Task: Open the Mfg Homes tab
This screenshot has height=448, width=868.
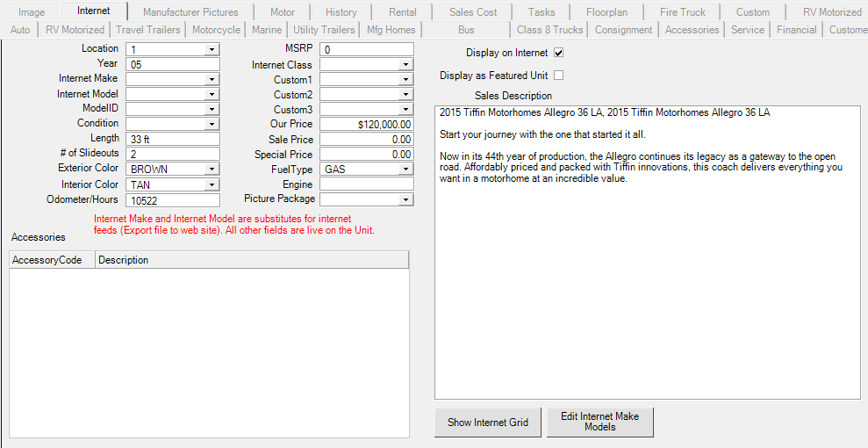Action: tap(391, 30)
